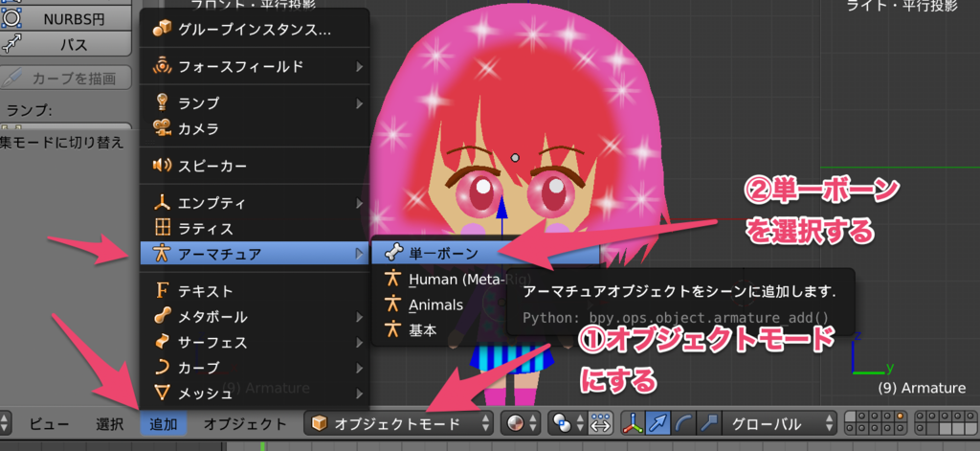Open the オブジェクト menu in header
980x451 pixels.
[245, 424]
